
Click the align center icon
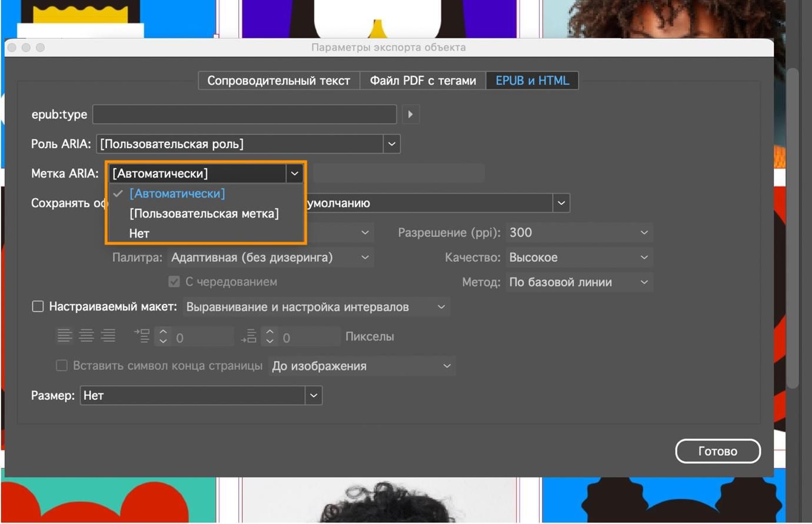coord(86,336)
